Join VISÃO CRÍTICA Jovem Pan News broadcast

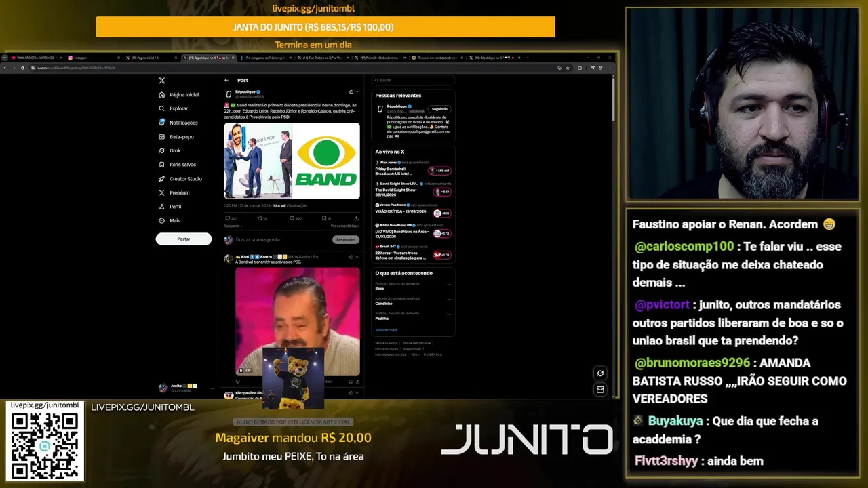442,213
